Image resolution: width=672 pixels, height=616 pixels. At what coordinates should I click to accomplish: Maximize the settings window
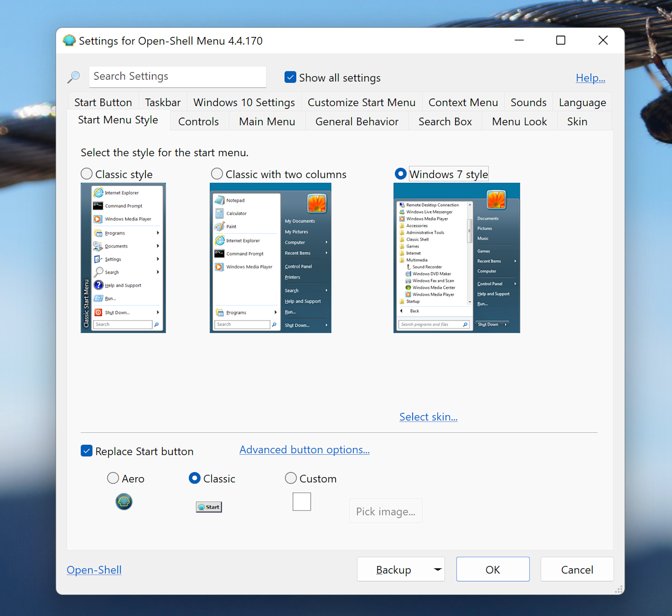click(x=561, y=40)
